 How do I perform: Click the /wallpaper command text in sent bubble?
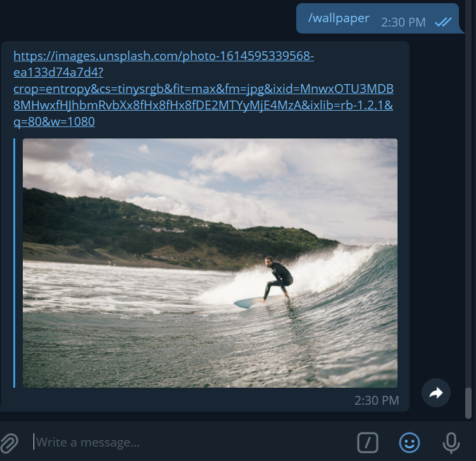(339, 18)
